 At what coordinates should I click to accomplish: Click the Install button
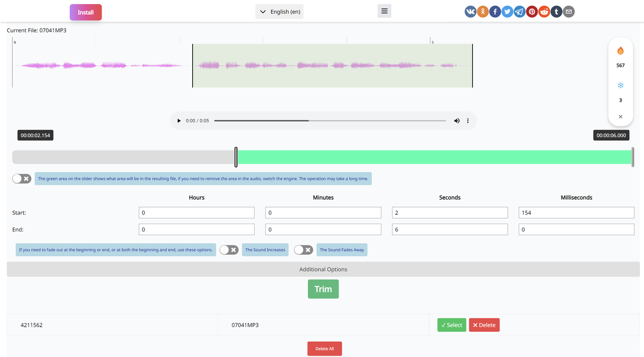coord(86,12)
